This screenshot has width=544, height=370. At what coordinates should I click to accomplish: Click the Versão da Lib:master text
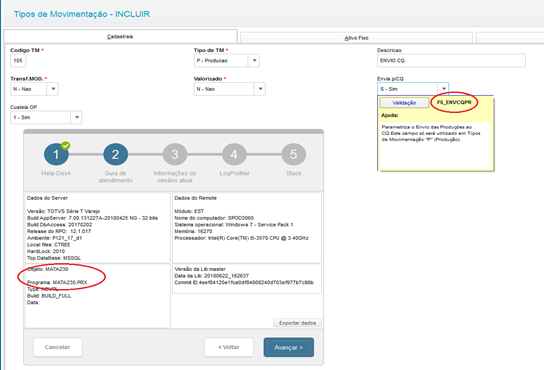tap(200, 269)
